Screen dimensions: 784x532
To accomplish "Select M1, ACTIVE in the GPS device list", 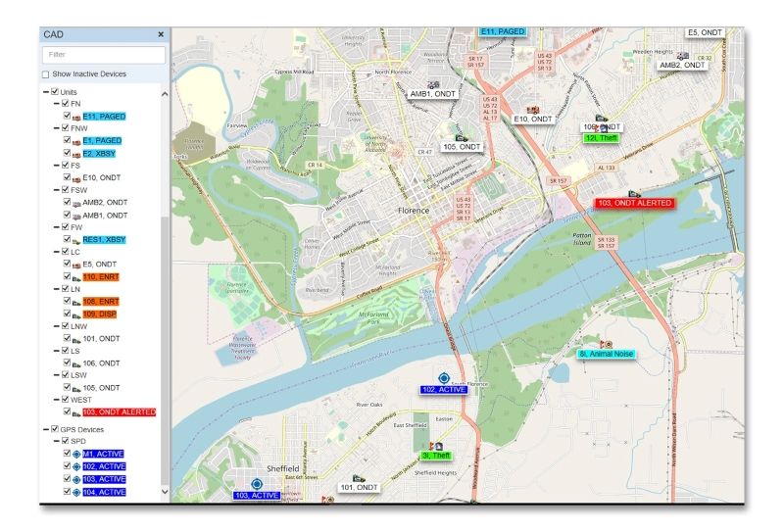I will (x=103, y=454).
